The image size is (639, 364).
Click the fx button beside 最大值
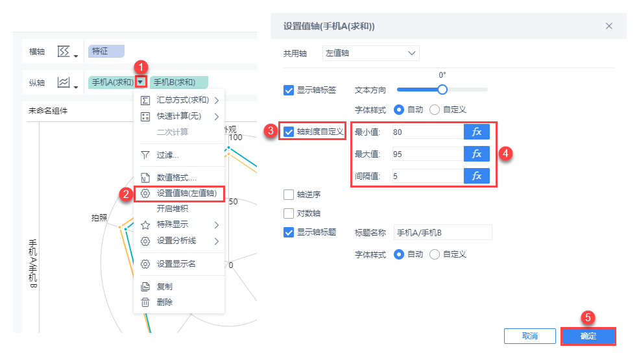[x=476, y=154]
